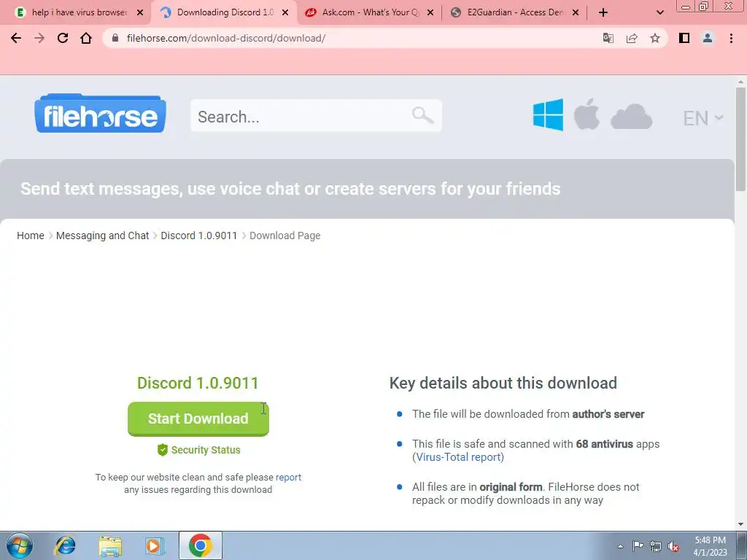Image resolution: width=747 pixels, height=560 pixels.
Task: Open Messaging and Chat breadcrumb
Action: [x=102, y=236]
